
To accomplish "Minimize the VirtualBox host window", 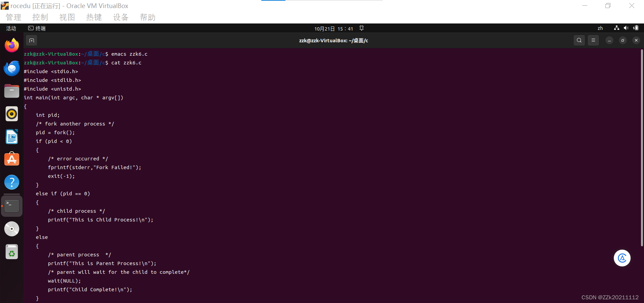I will click(585, 6).
